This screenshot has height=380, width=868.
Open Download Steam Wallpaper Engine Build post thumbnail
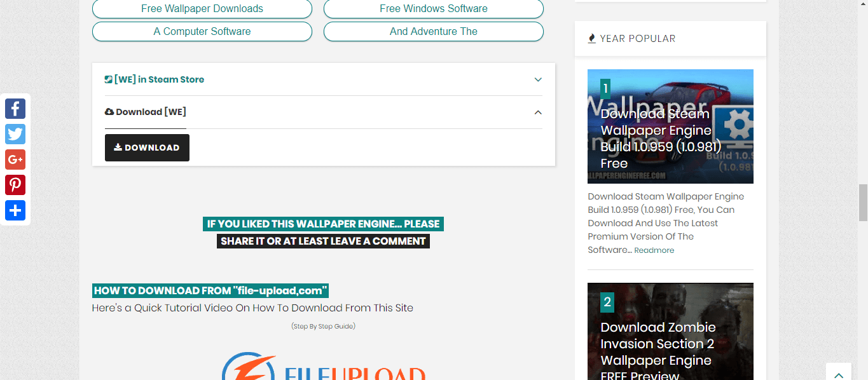click(670, 126)
